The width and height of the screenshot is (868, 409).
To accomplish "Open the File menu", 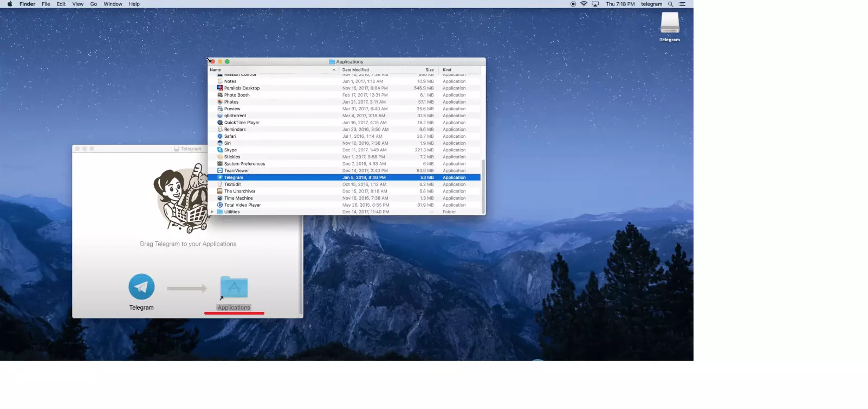I will [x=46, y=4].
